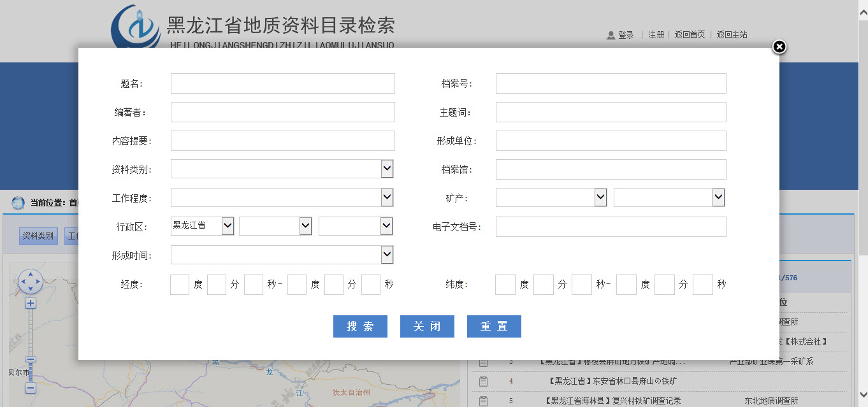Expand the 形成时间 dropdown
This screenshot has width=868, height=407.
click(x=387, y=255)
